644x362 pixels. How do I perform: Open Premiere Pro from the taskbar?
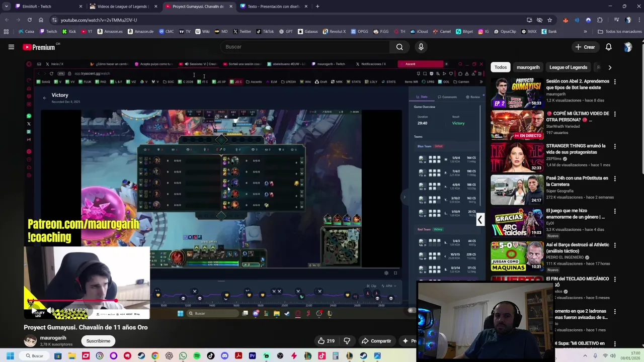click(x=252, y=356)
